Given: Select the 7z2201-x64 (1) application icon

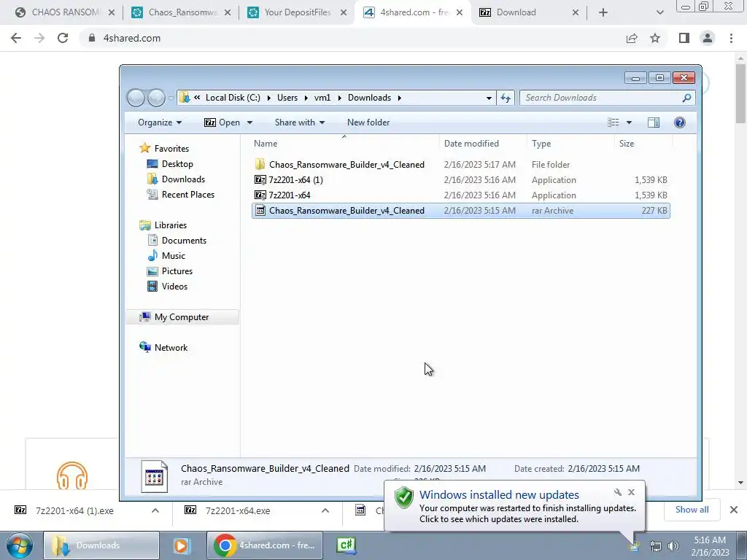Looking at the screenshot, I should [260, 179].
